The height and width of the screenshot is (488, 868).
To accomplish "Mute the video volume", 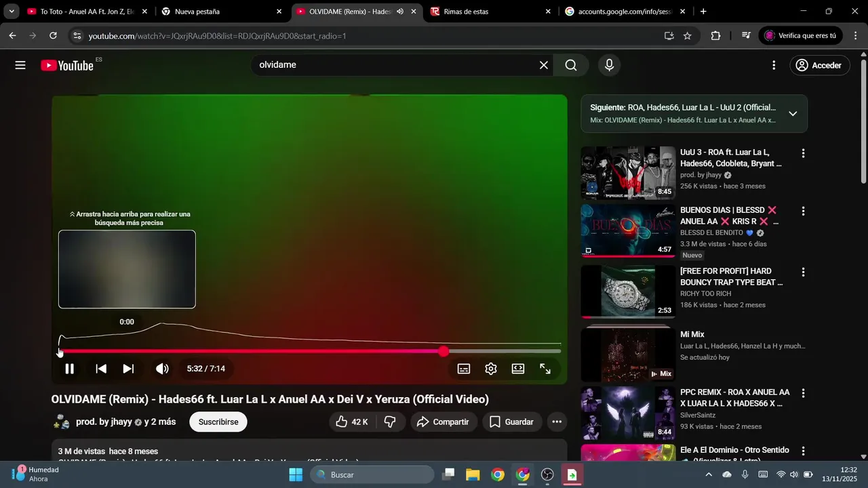I will click(x=162, y=369).
